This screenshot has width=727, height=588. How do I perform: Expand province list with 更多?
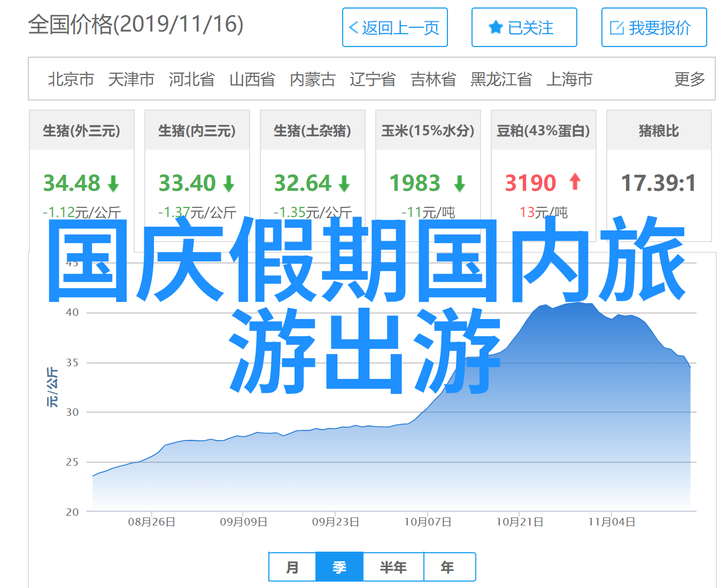point(689,79)
